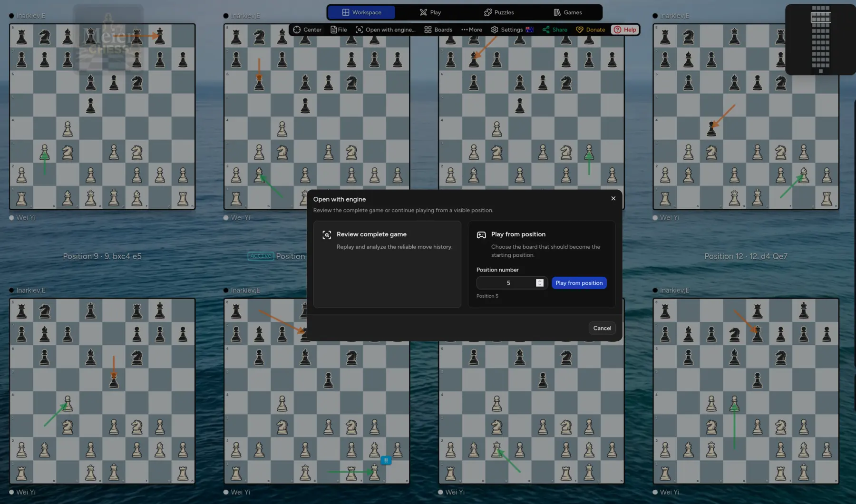
Task: Expand the More menu
Action: [x=472, y=29]
